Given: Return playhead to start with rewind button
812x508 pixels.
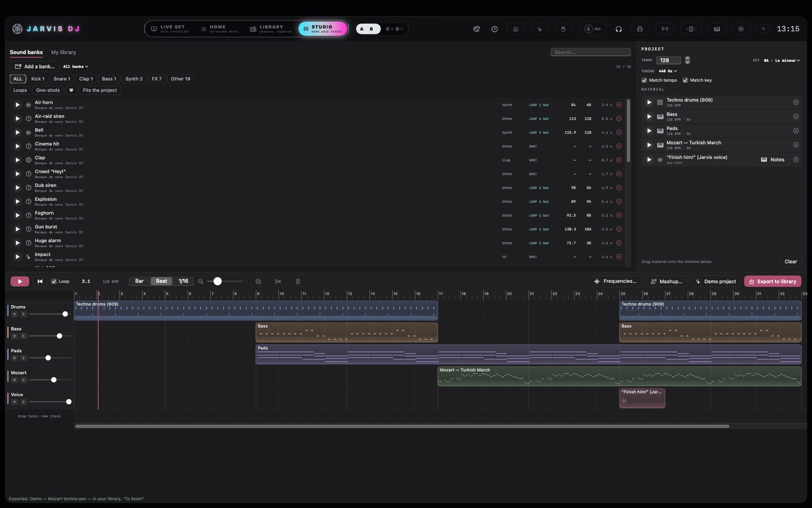Looking at the screenshot, I should coord(40,281).
